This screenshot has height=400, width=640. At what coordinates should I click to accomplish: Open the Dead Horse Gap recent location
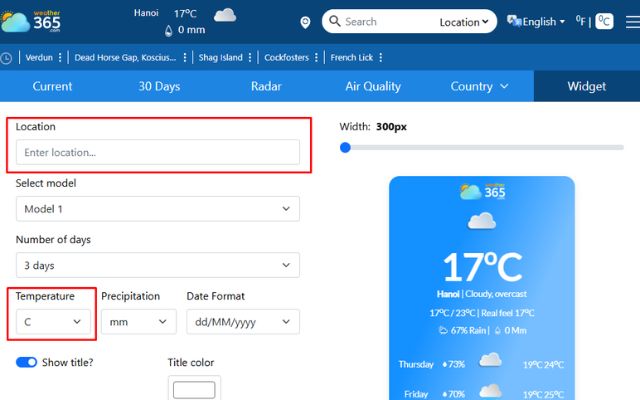click(125, 58)
